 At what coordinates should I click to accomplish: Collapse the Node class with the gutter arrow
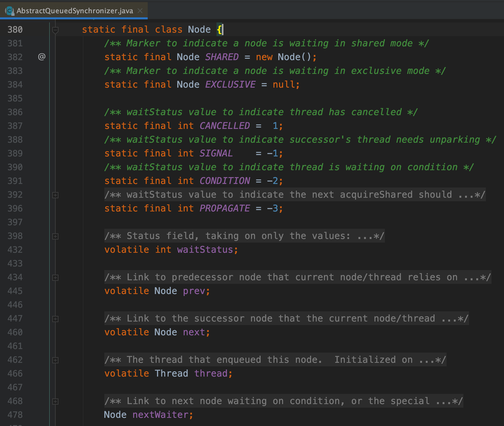click(x=55, y=29)
